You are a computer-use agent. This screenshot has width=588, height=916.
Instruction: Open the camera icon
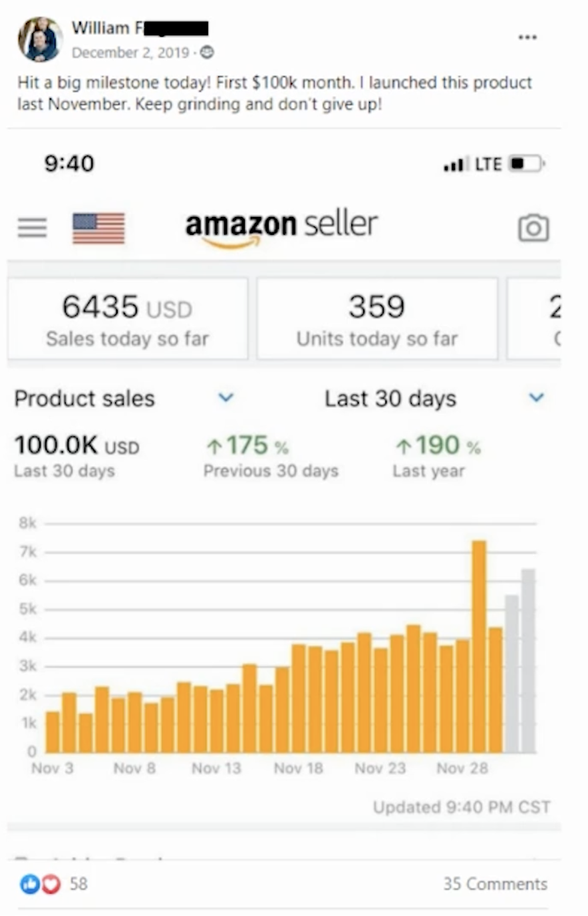click(533, 228)
